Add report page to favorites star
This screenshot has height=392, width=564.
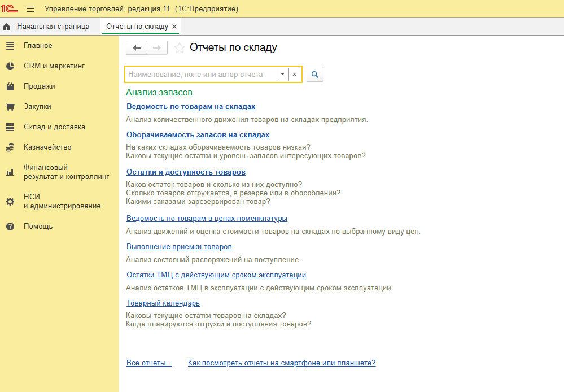point(180,48)
